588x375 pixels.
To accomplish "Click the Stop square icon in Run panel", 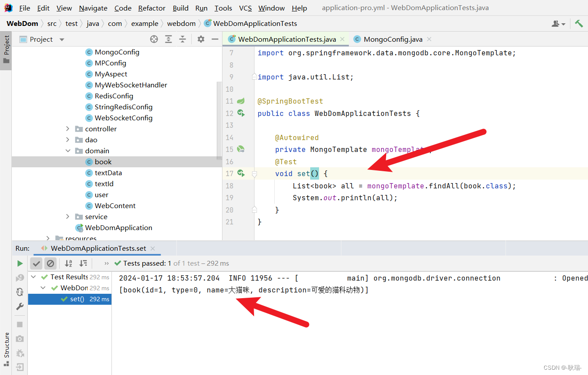I will click(20, 325).
